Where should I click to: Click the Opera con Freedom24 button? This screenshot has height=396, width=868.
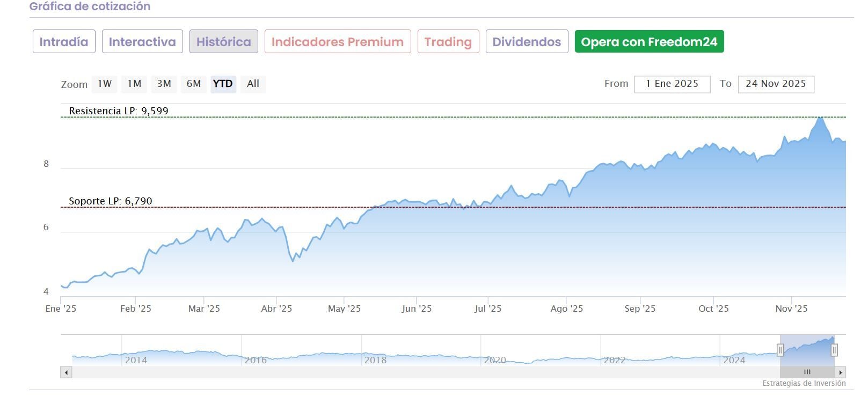[x=649, y=42]
